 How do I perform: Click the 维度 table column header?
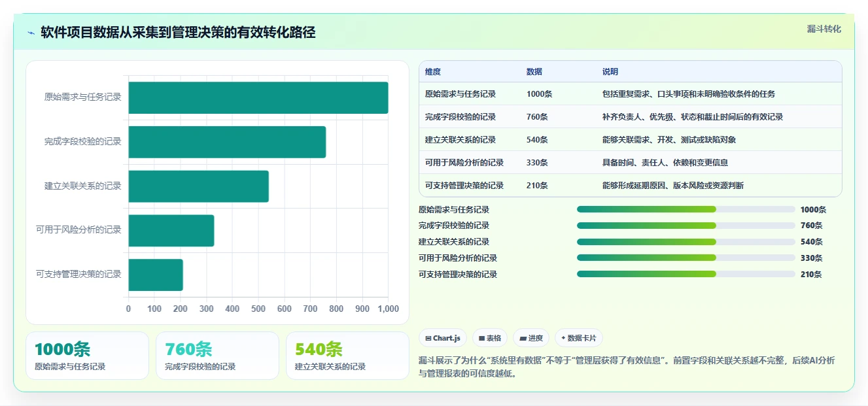click(433, 72)
